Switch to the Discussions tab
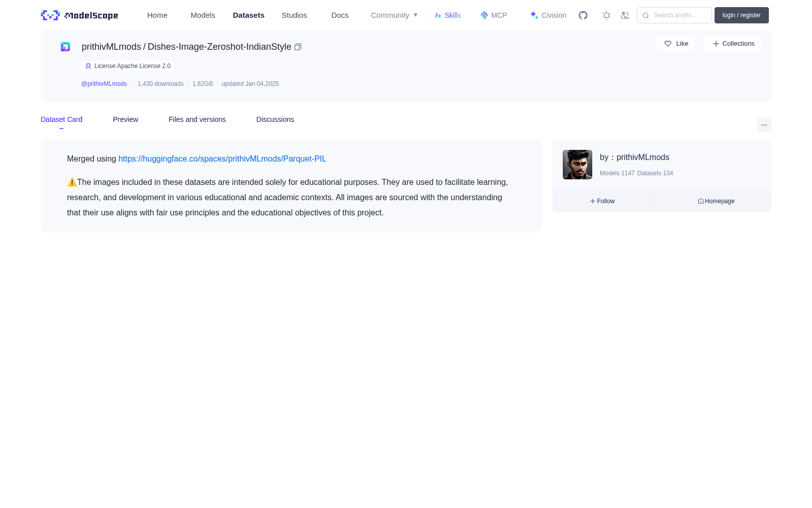Screen dimensions: 812x508 point(275,119)
